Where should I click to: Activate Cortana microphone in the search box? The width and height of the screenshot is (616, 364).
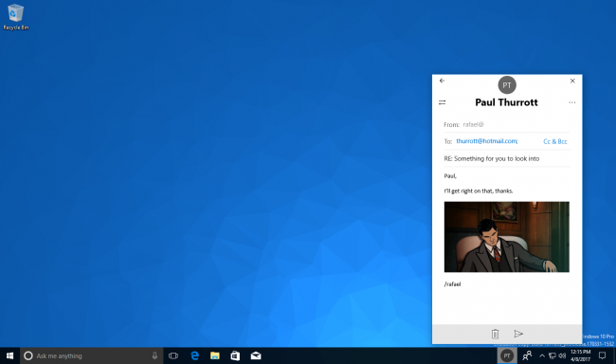(x=154, y=355)
